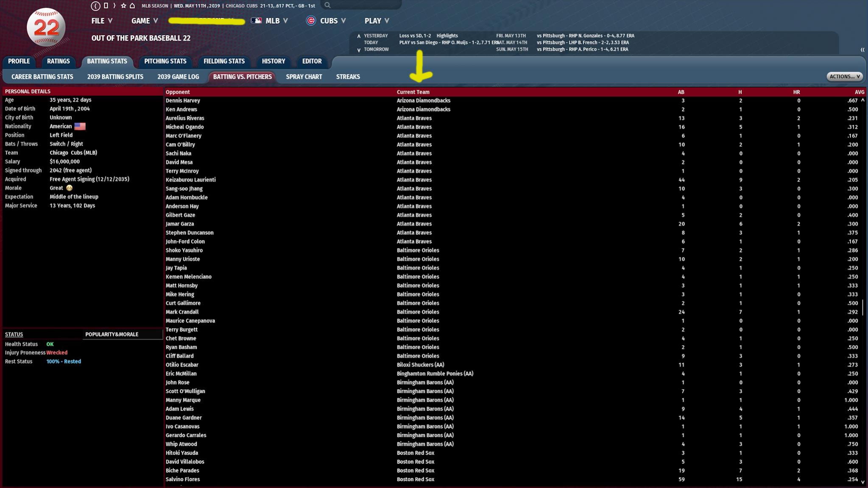Switch to the Pitching Stats tab
This screenshot has width=868, height=488.
pos(165,61)
